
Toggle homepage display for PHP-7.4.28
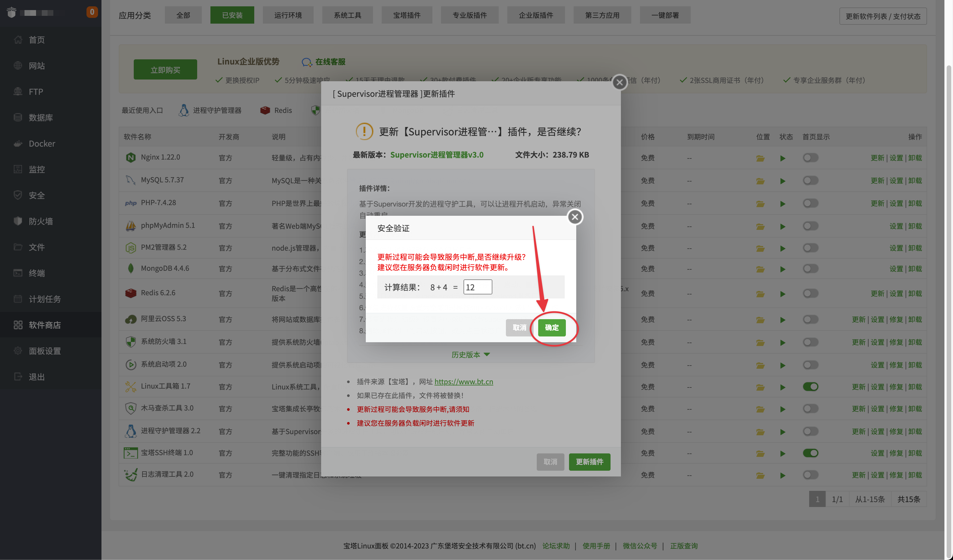810,203
